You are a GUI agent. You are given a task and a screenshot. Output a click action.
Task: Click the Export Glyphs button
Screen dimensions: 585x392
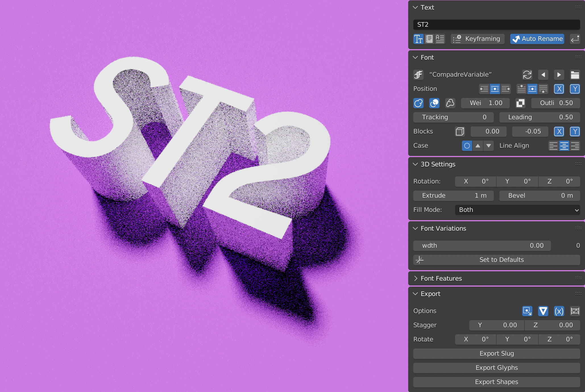point(496,368)
